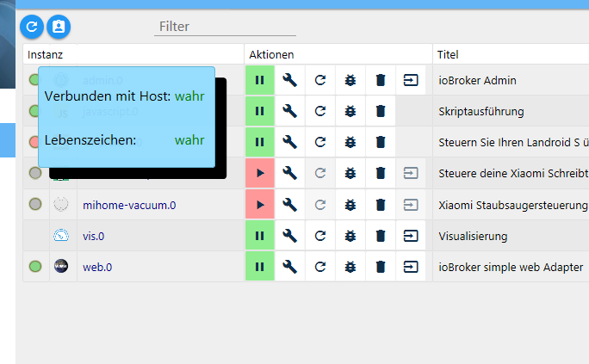
Task: Click the green status indicator for web.0
Action: click(35, 267)
